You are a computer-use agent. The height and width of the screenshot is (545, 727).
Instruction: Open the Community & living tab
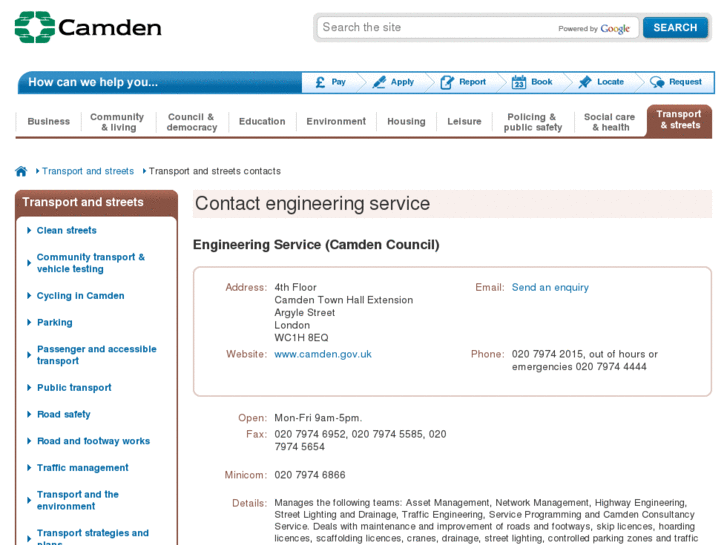click(x=118, y=122)
